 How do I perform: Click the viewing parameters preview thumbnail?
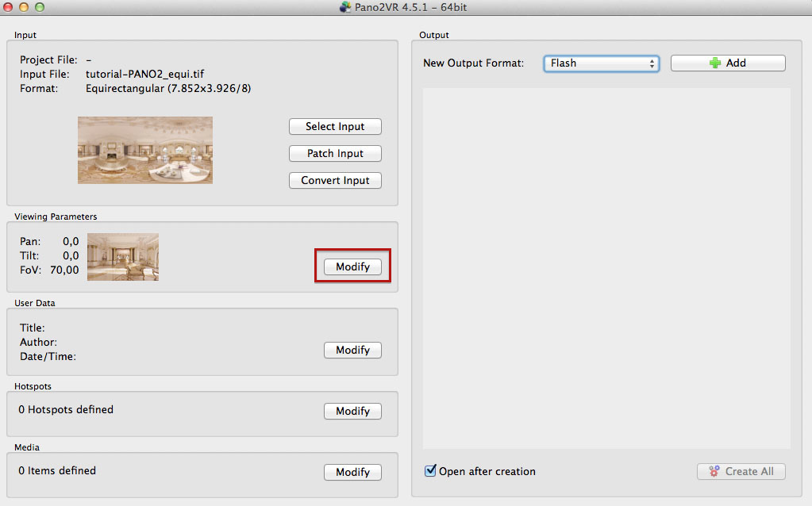pyautogui.click(x=123, y=257)
